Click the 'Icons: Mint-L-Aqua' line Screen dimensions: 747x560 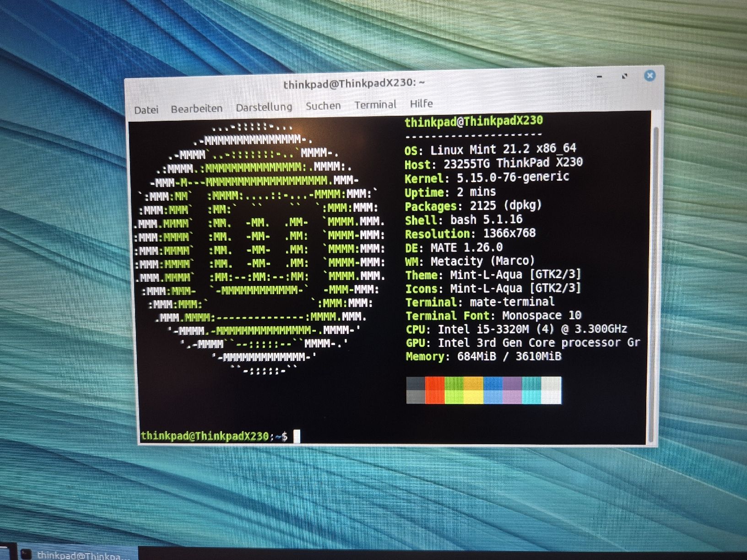(493, 288)
